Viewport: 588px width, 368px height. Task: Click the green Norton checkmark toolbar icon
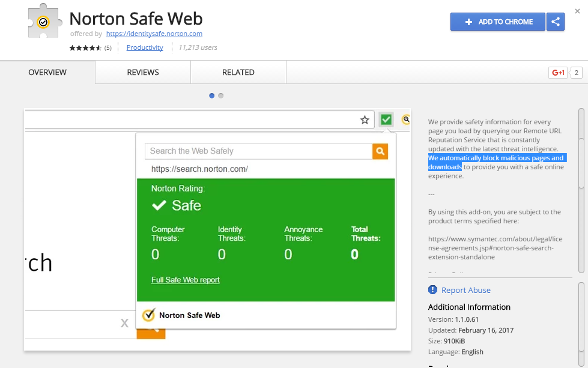tap(386, 119)
